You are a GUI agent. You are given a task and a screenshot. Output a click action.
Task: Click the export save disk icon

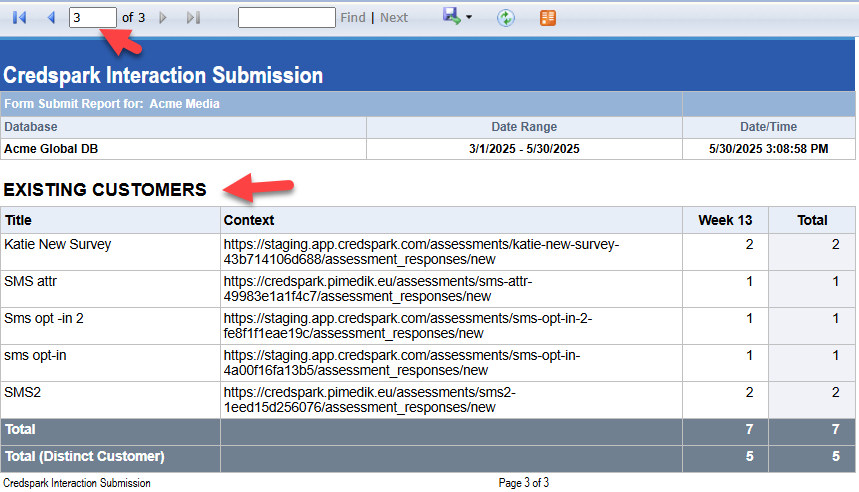[451, 17]
